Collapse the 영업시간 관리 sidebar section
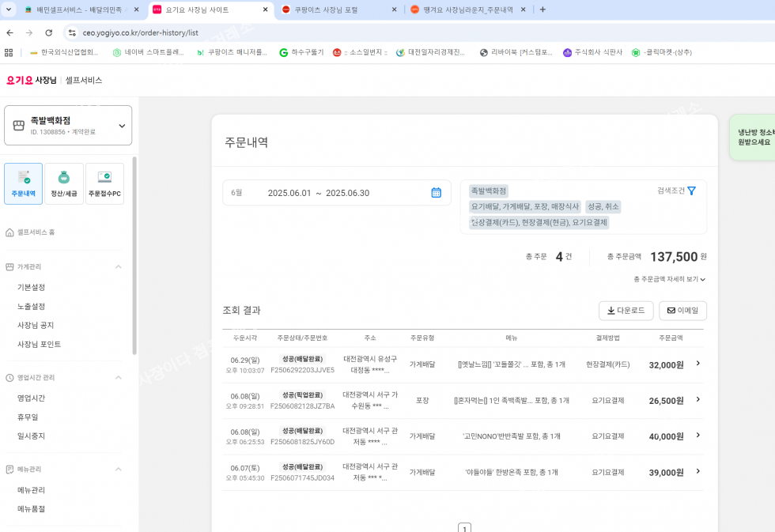 (119, 378)
